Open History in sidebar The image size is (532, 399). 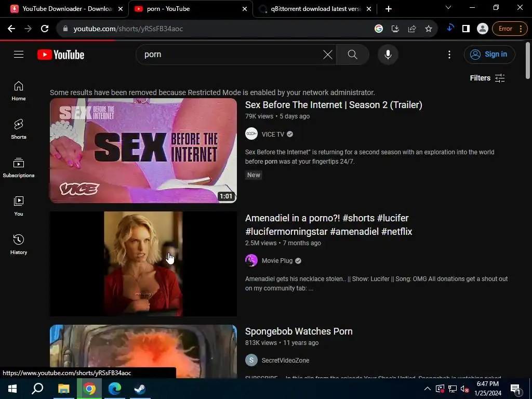[x=19, y=245]
